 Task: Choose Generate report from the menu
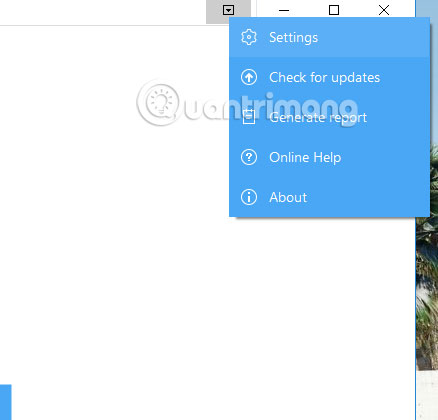pyautogui.click(x=329, y=117)
